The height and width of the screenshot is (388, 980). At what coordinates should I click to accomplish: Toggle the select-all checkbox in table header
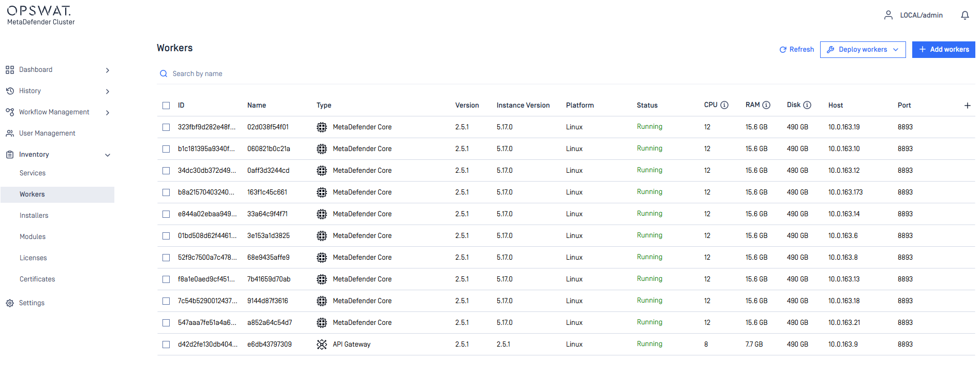tap(166, 106)
